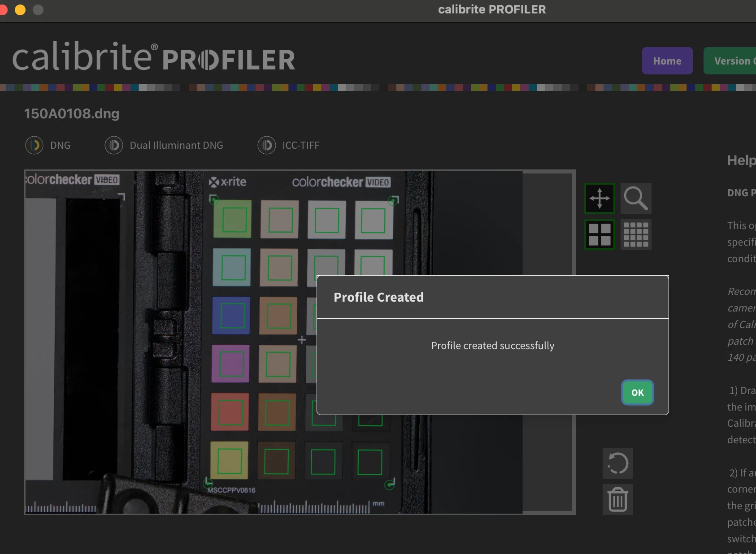Click the Profile Created dialog title
Screen dimensions: 756x554
(x=378, y=297)
